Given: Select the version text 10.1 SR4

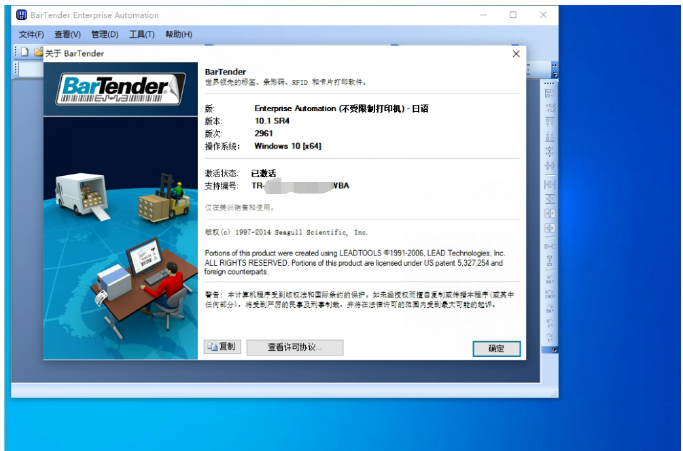Looking at the screenshot, I should tap(272, 121).
